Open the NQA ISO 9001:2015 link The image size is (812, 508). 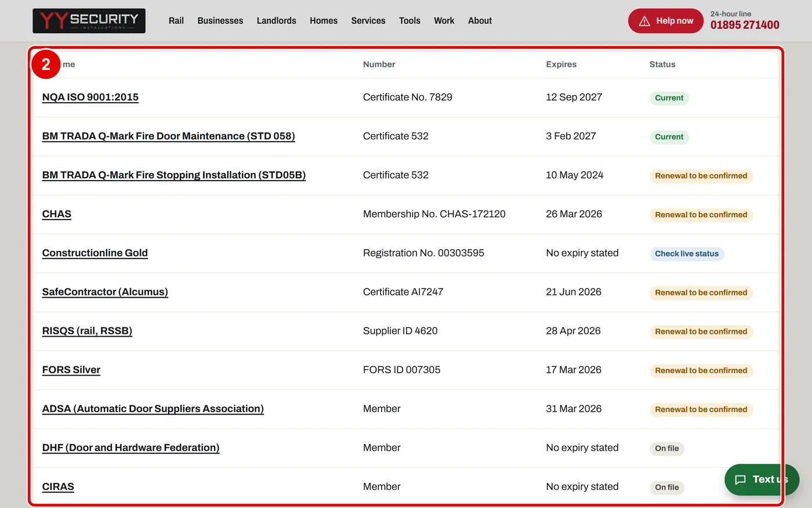(x=90, y=98)
